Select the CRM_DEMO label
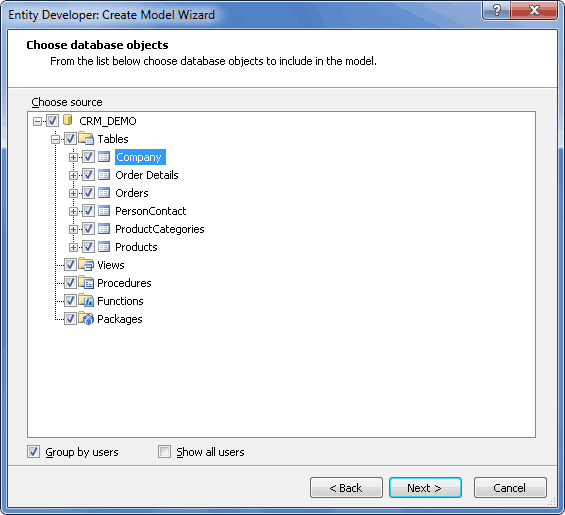 [x=108, y=121]
